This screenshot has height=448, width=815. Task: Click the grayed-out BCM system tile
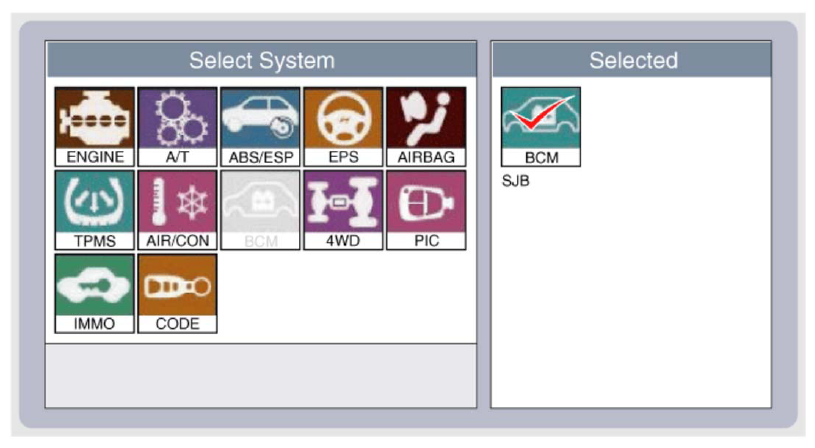(260, 210)
